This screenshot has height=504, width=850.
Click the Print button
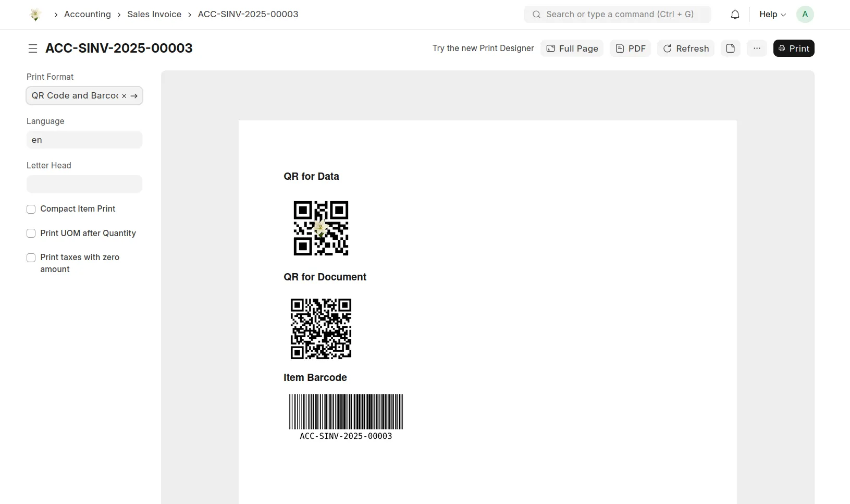793,48
